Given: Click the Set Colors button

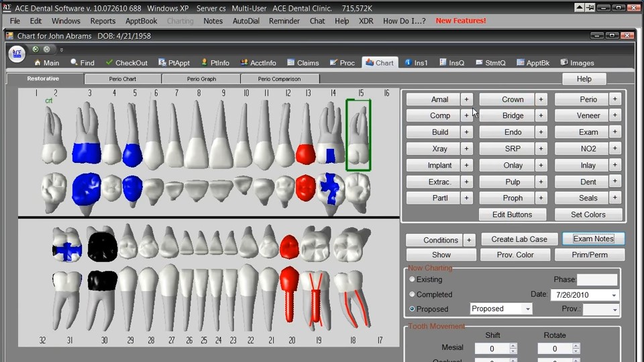Looking at the screenshot, I should coord(588,215).
